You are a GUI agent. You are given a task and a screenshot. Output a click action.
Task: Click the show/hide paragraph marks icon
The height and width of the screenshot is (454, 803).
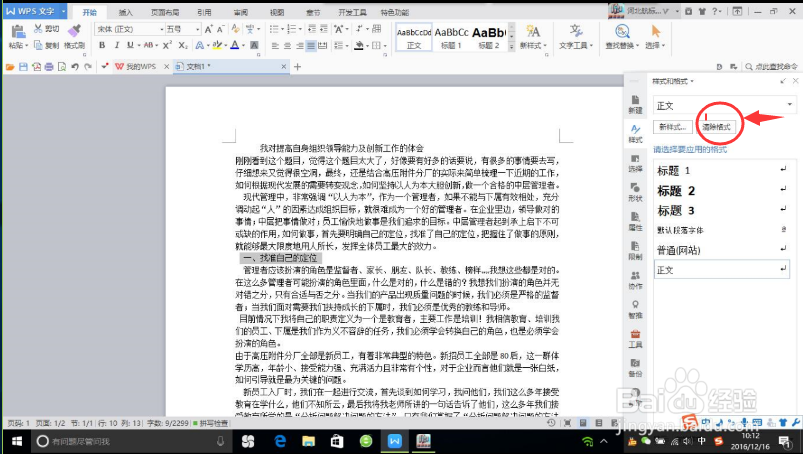359,29
